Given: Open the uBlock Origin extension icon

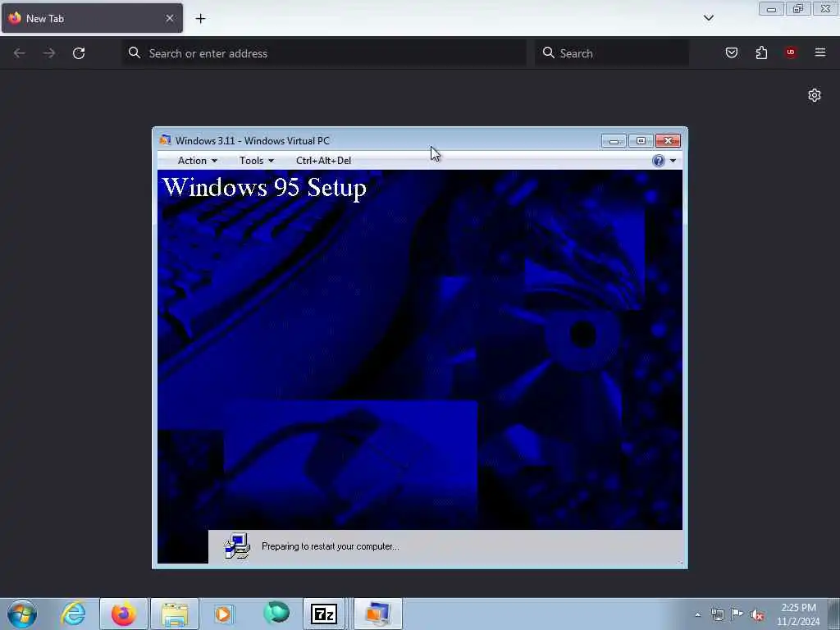Looking at the screenshot, I should (791, 52).
